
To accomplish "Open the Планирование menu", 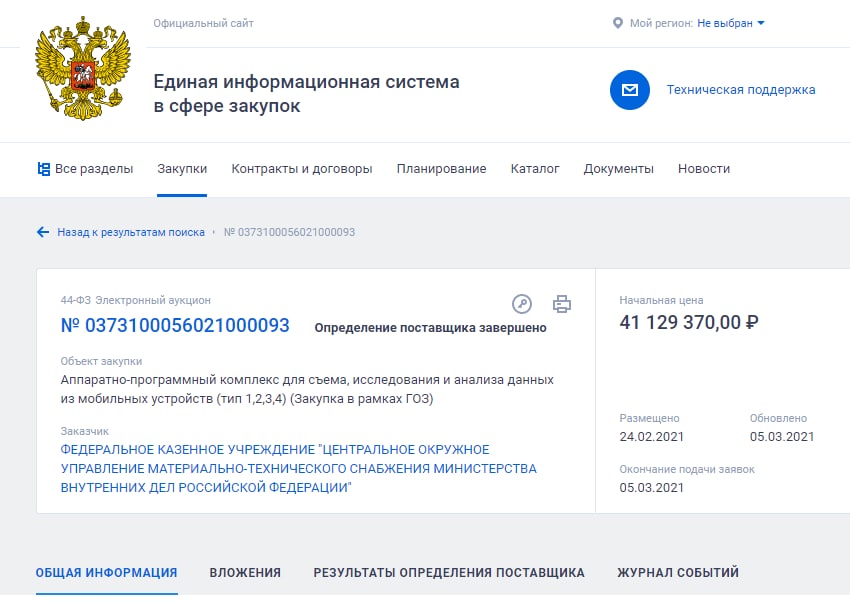I will pyautogui.click(x=441, y=169).
